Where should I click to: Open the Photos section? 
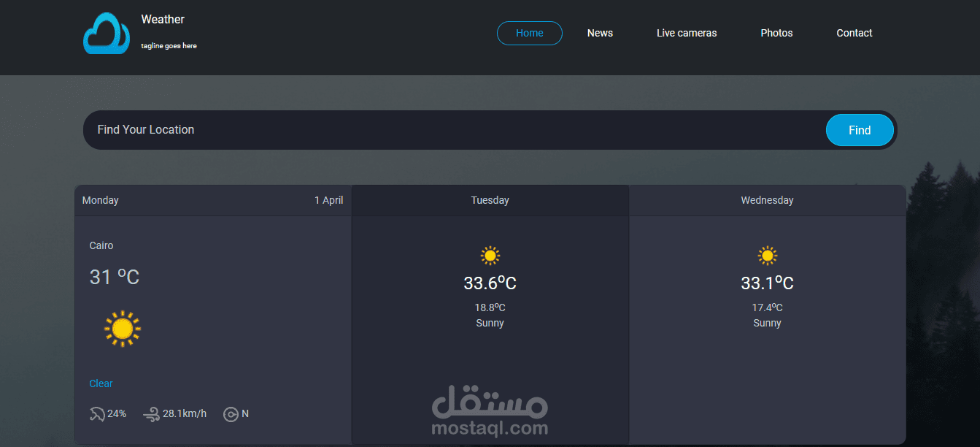click(x=776, y=33)
